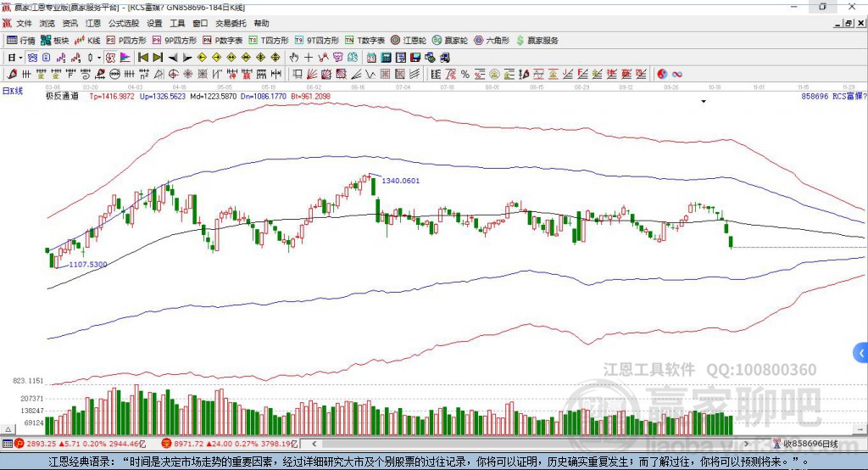The width and height of the screenshot is (868, 470).
Task: Click the small black triangle above chart
Action: (704, 102)
